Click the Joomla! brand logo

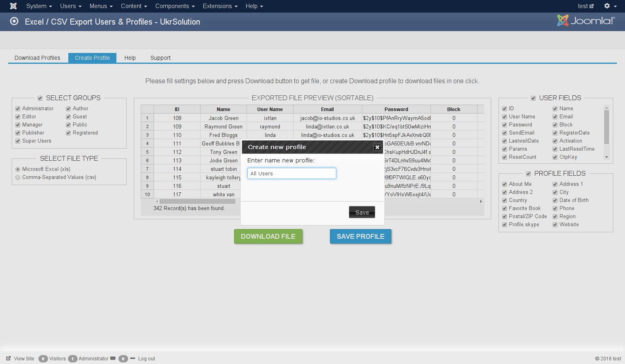(x=586, y=21)
